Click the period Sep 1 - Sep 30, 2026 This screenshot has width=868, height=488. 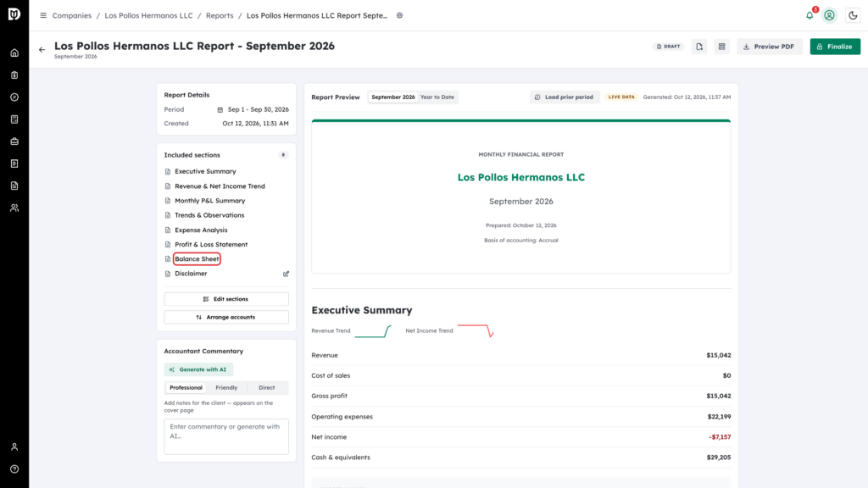258,109
